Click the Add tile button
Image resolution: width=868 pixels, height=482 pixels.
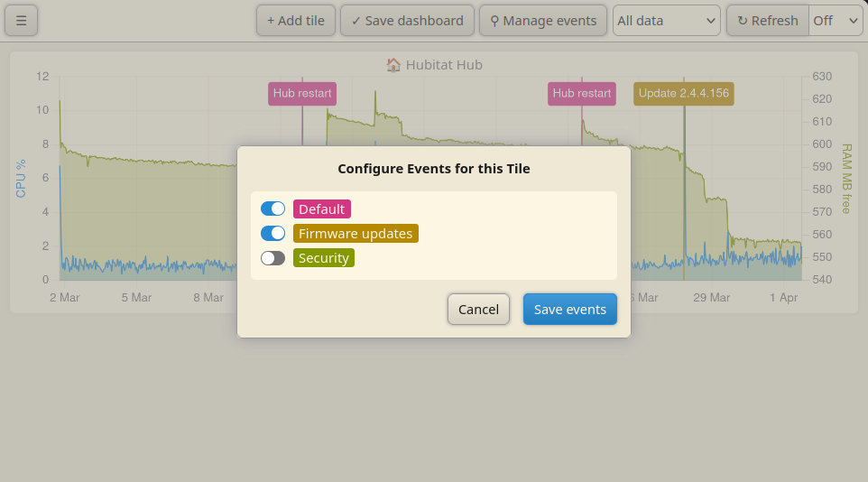click(x=296, y=21)
